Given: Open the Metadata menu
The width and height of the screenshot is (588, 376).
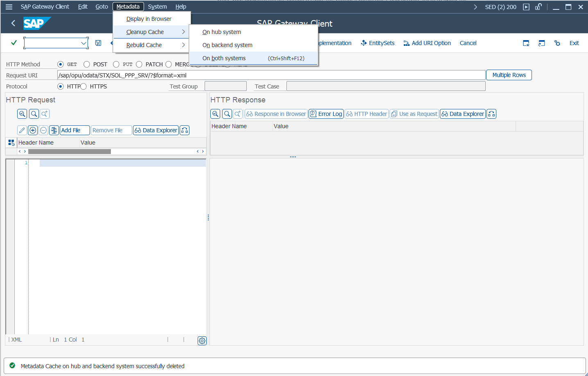Looking at the screenshot, I should pos(128,7).
